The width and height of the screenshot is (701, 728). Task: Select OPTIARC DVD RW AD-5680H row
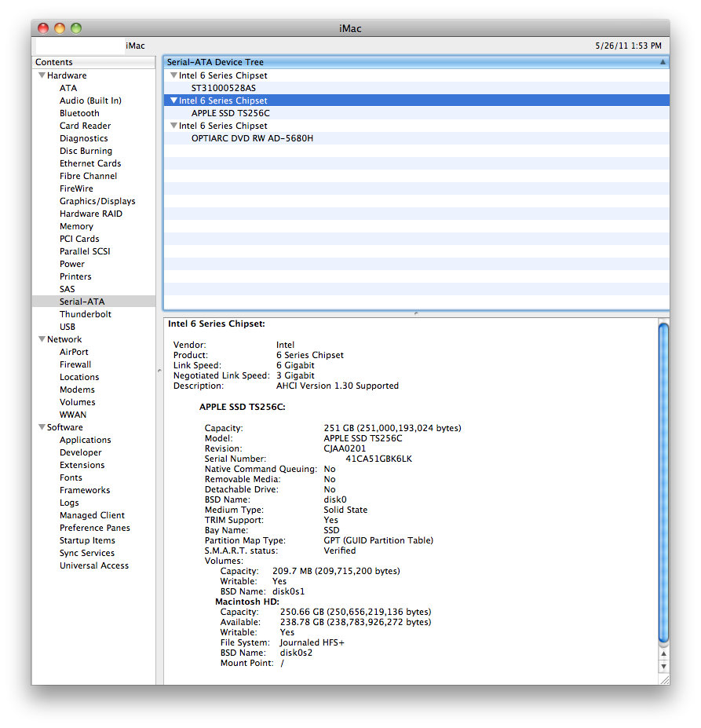[x=416, y=138]
